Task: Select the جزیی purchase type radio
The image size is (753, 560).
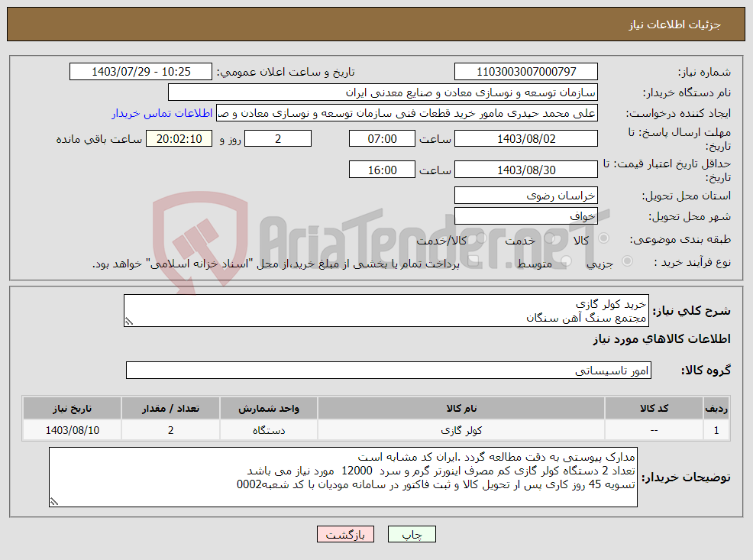Action: [x=627, y=261]
